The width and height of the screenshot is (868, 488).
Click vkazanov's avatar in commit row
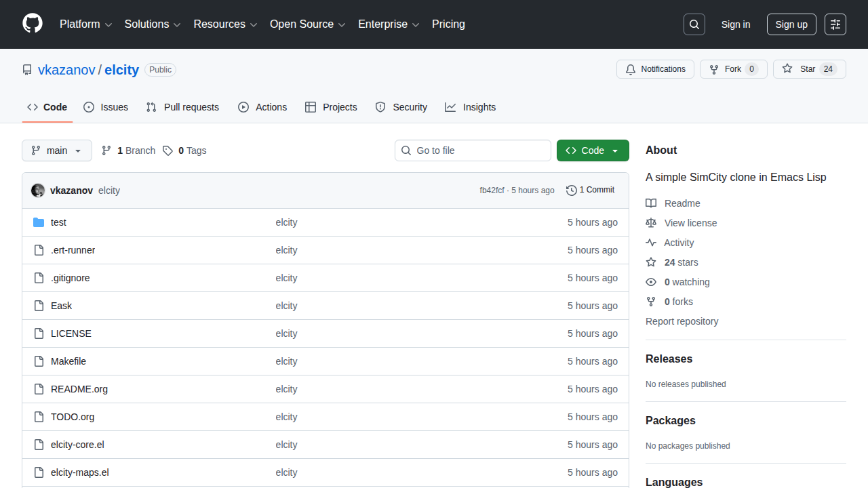[x=38, y=190]
